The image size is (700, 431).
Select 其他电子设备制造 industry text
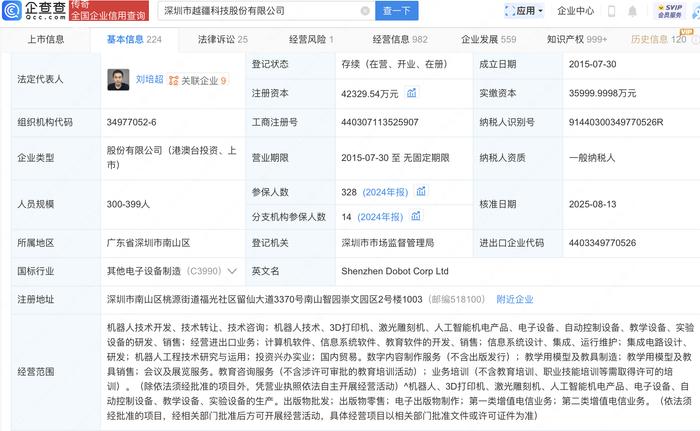143,271
